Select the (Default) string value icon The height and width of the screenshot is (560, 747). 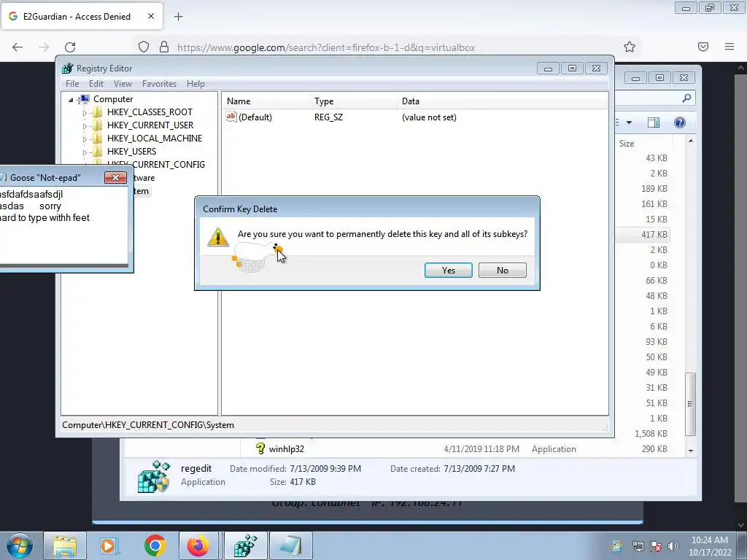click(x=231, y=117)
